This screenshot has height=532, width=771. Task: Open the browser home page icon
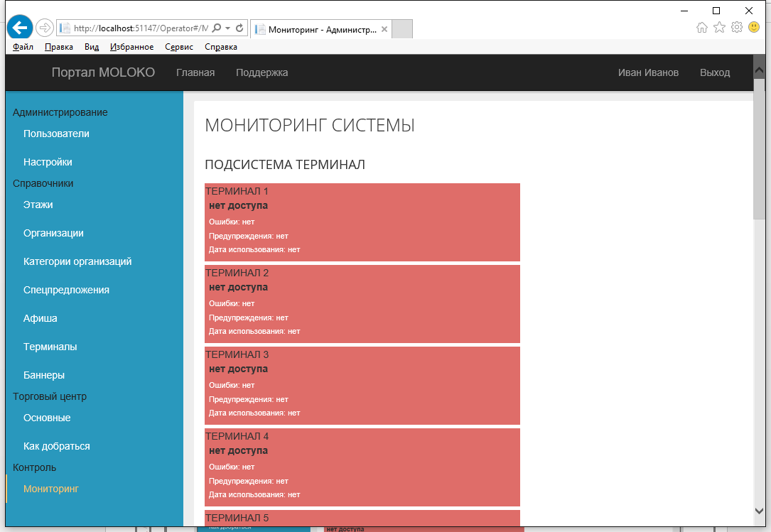702,28
